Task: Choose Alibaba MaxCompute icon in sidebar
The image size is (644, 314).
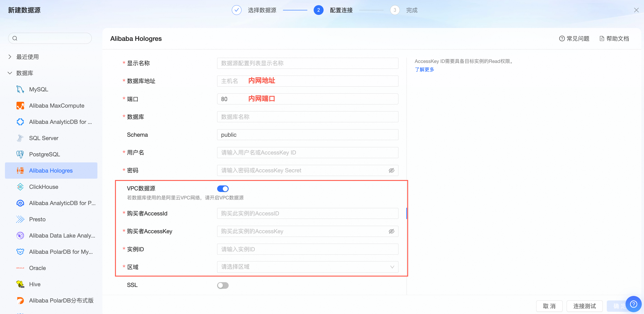Action: coord(20,106)
